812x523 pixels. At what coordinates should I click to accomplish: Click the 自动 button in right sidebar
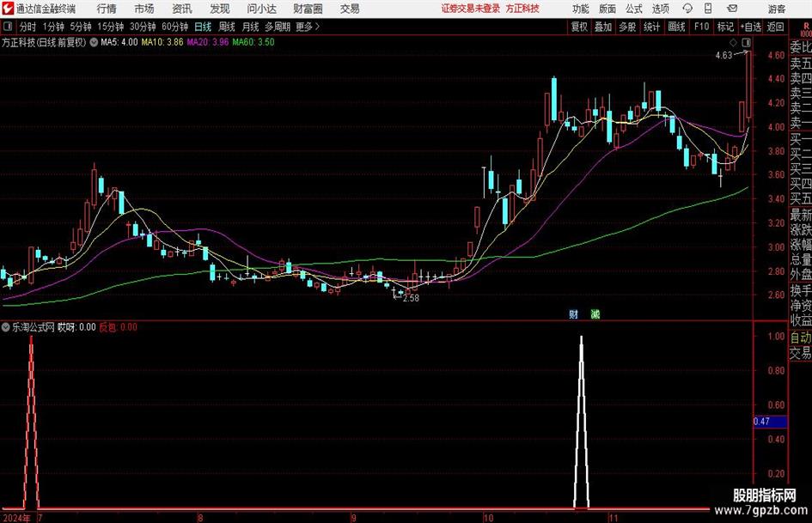[800, 338]
